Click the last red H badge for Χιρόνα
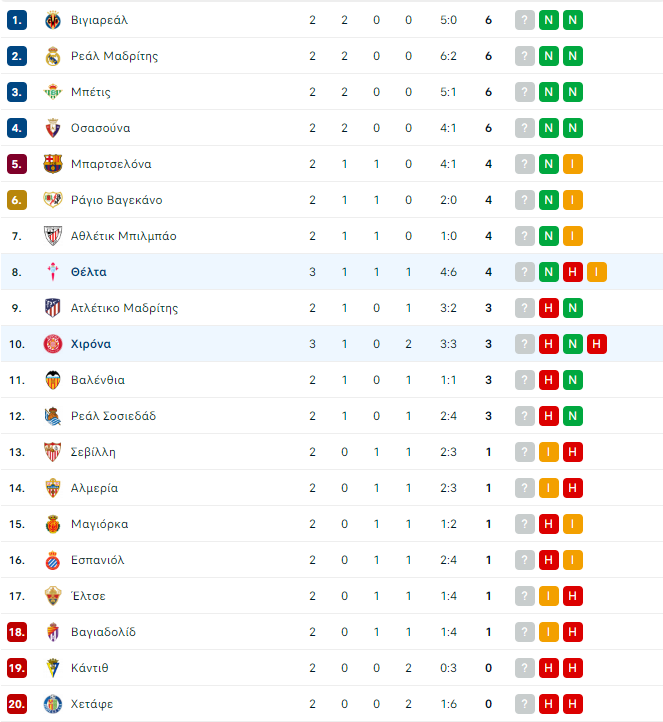 point(597,344)
